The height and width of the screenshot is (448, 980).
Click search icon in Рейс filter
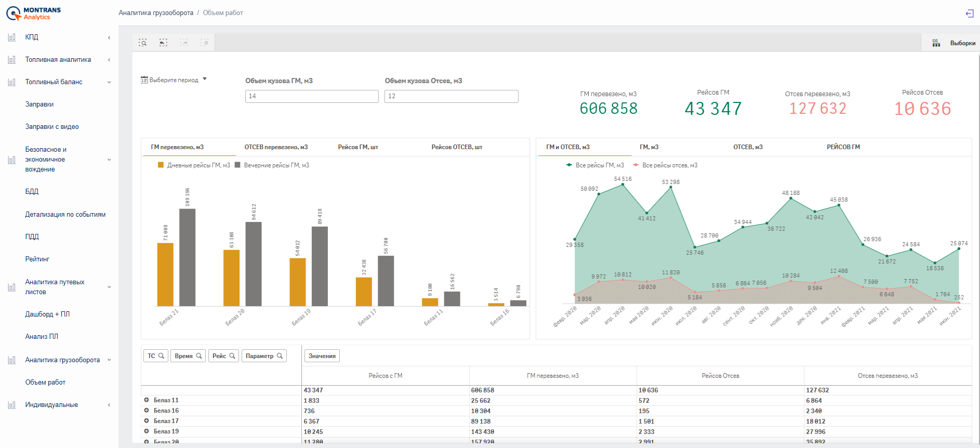(x=232, y=356)
